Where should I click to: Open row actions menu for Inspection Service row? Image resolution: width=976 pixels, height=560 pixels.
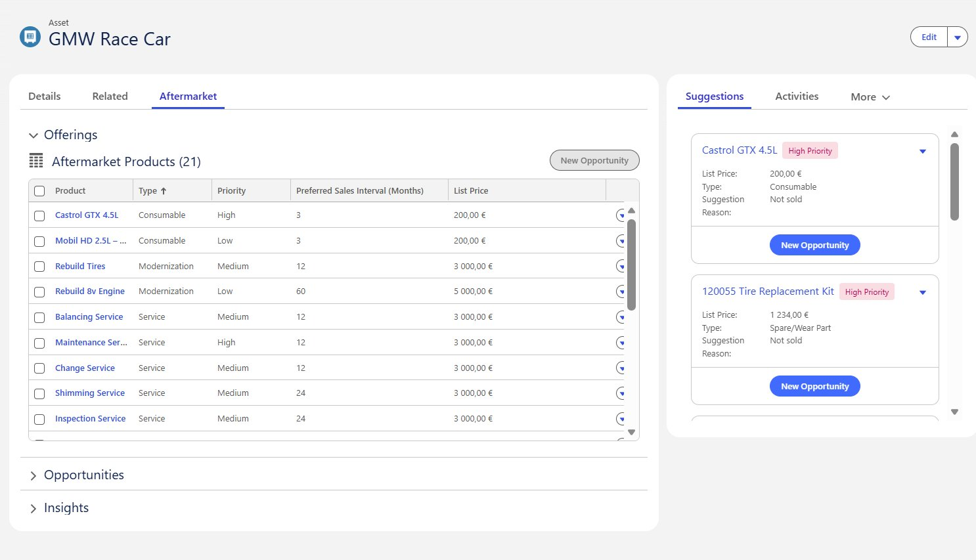621,419
